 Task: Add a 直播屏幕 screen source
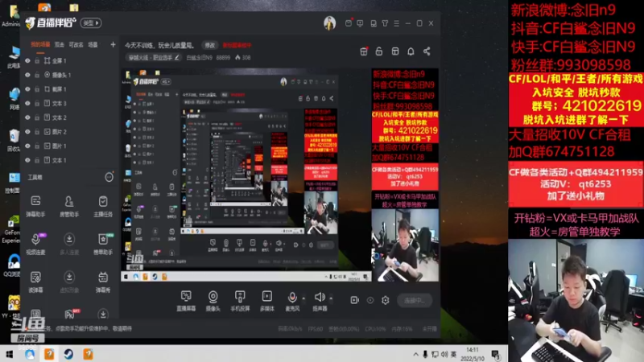186,301
